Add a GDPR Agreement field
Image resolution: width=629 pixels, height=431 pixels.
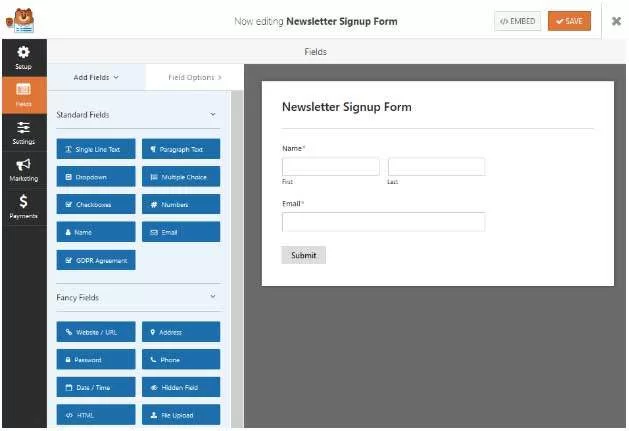(96, 260)
